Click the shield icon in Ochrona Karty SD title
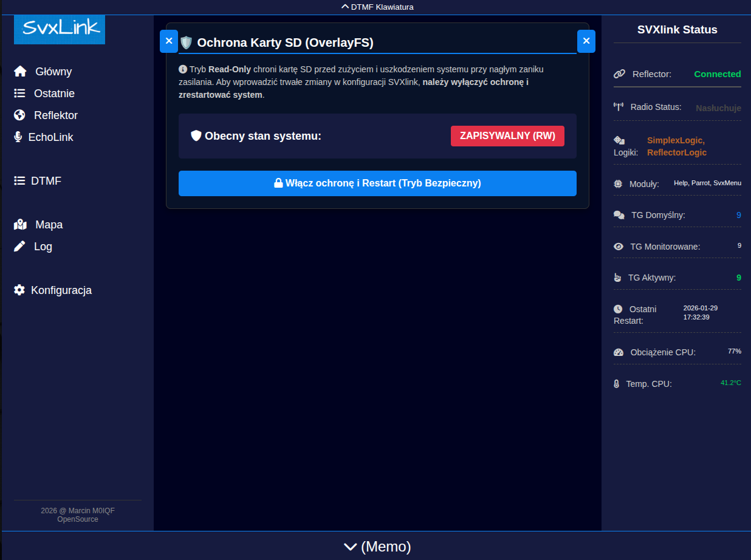 (186, 43)
